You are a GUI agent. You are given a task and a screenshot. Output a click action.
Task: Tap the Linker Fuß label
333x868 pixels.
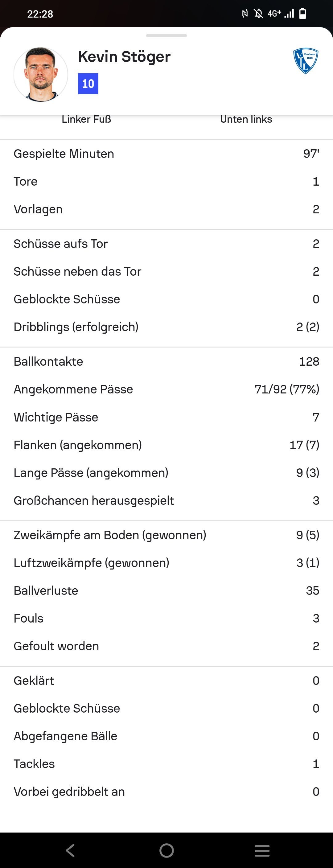tap(87, 119)
